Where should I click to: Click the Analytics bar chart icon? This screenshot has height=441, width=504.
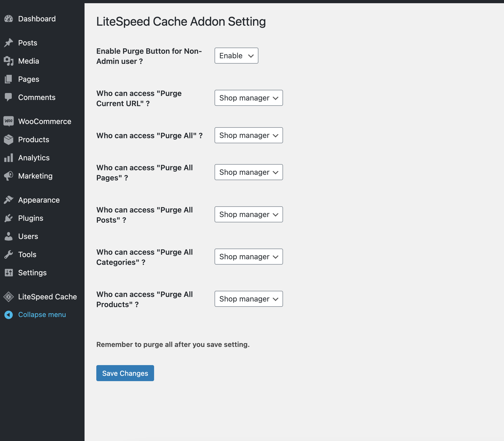coord(9,158)
